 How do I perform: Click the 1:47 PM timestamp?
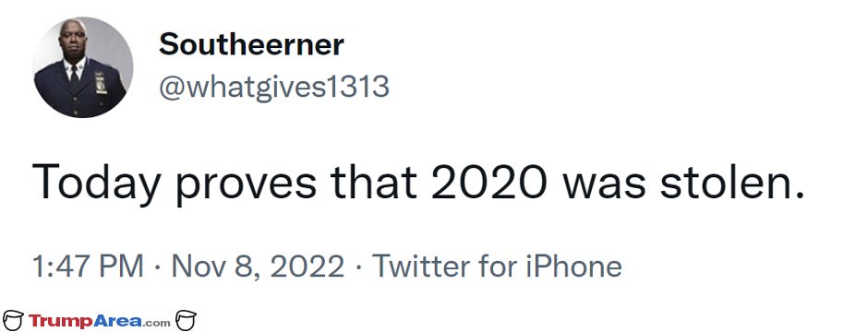click(88, 266)
